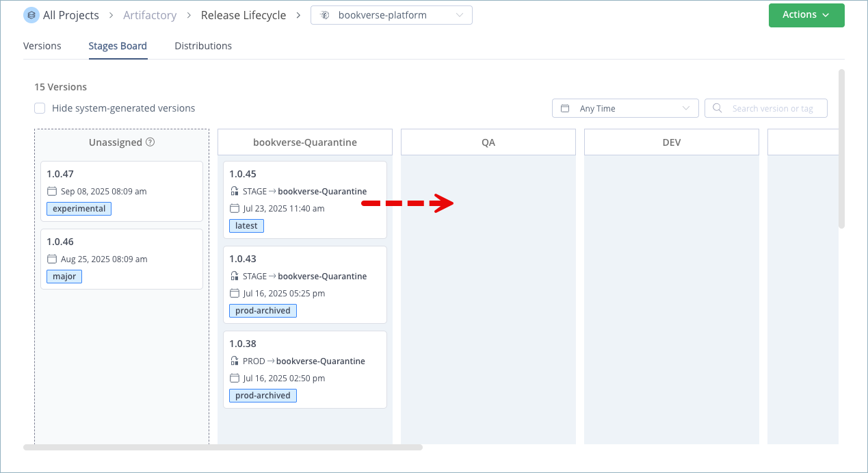Open version 1.0.45 card title
This screenshot has height=473, width=868.
coord(243,174)
